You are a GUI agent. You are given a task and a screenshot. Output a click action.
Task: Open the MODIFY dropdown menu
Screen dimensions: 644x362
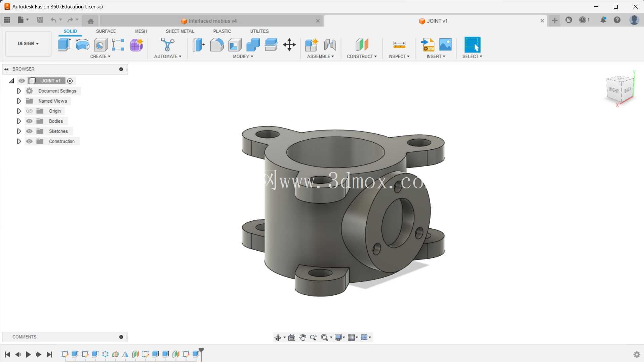243,57
